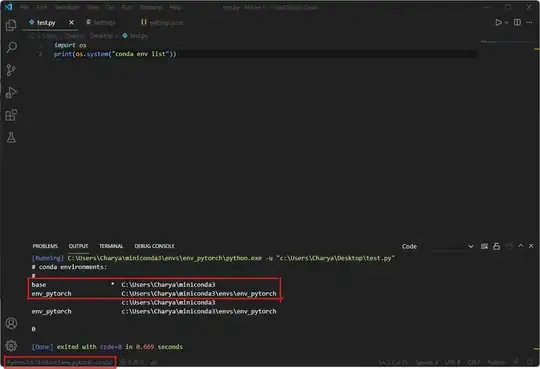Open the Accounts menu icon
The height and width of the screenshot is (369, 540).
click(11, 323)
